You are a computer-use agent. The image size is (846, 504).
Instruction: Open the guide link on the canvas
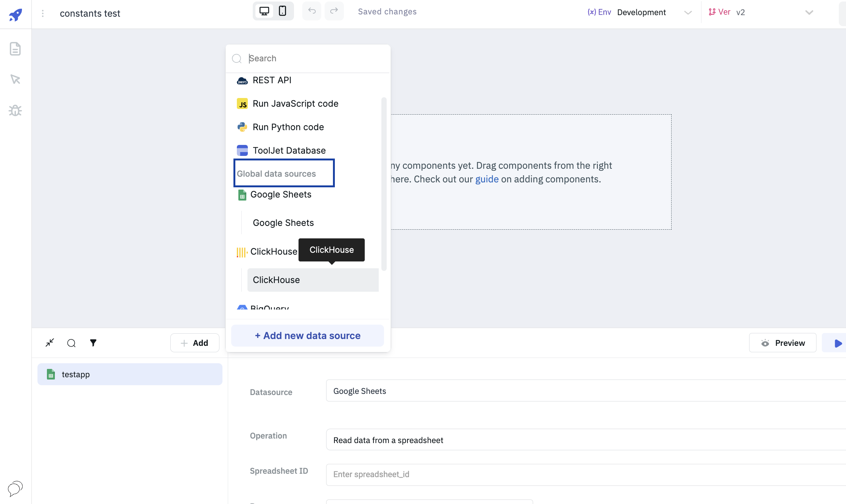click(x=487, y=179)
